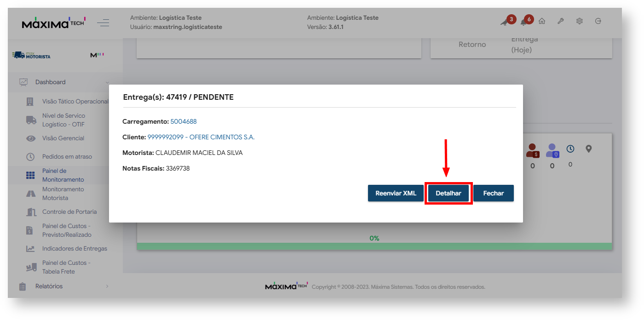The image size is (644, 320).
Task: Click the blue clock icon in the card
Action: pos(570,149)
